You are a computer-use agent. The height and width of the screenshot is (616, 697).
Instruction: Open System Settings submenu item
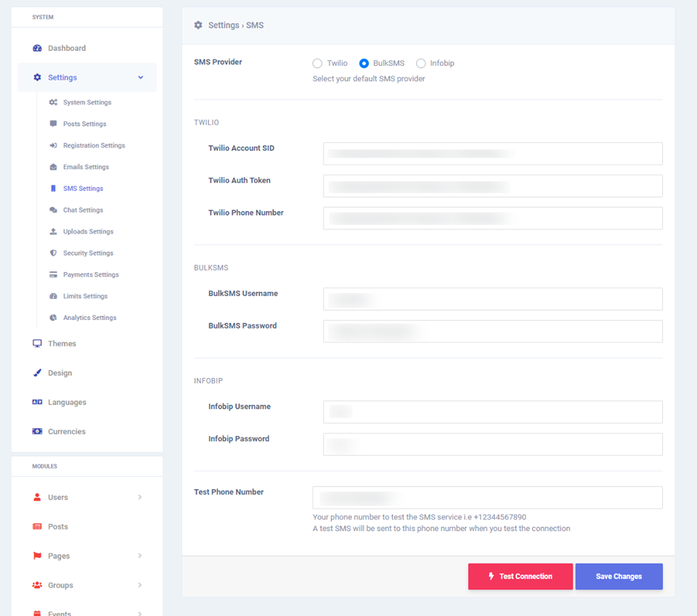(87, 102)
